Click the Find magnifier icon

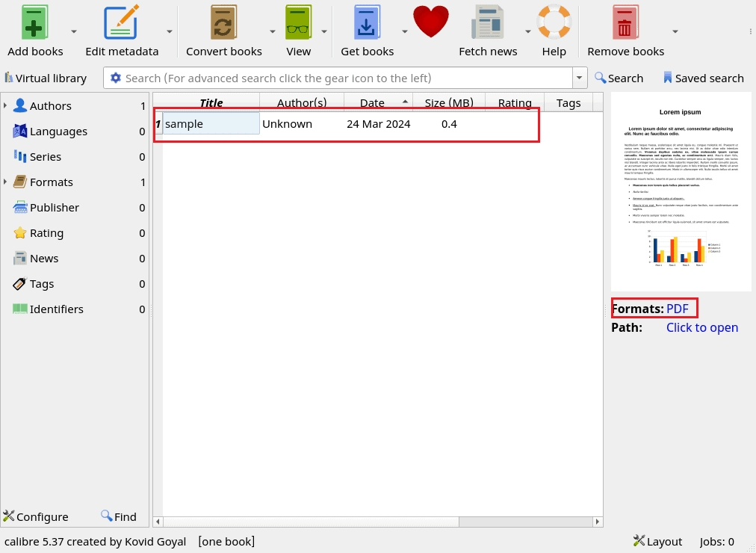tap(107, 516)
